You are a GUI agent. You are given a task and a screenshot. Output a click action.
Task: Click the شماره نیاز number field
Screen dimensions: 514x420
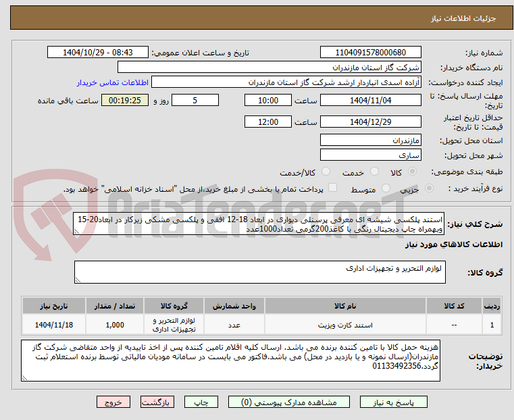coord(370,53)
